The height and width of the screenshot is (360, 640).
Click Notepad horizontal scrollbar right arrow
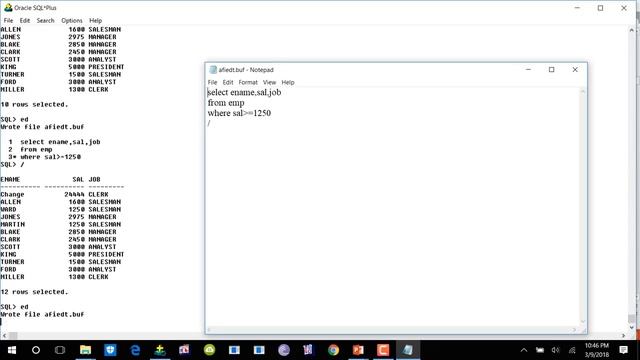click(574, 330)
